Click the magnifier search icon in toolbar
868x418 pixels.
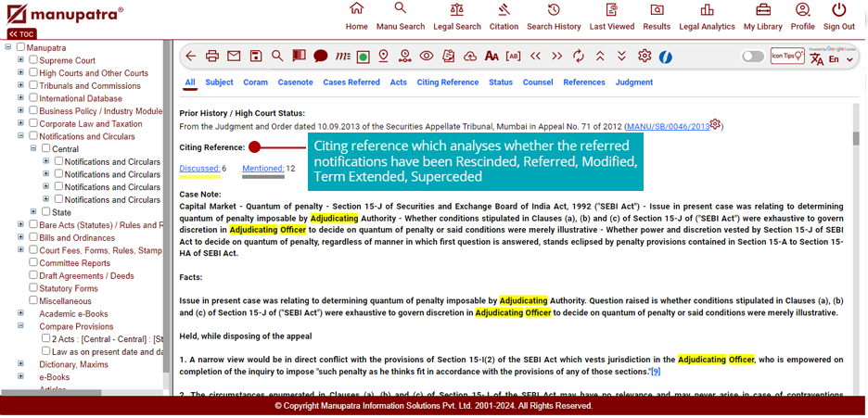pos(277,57)
